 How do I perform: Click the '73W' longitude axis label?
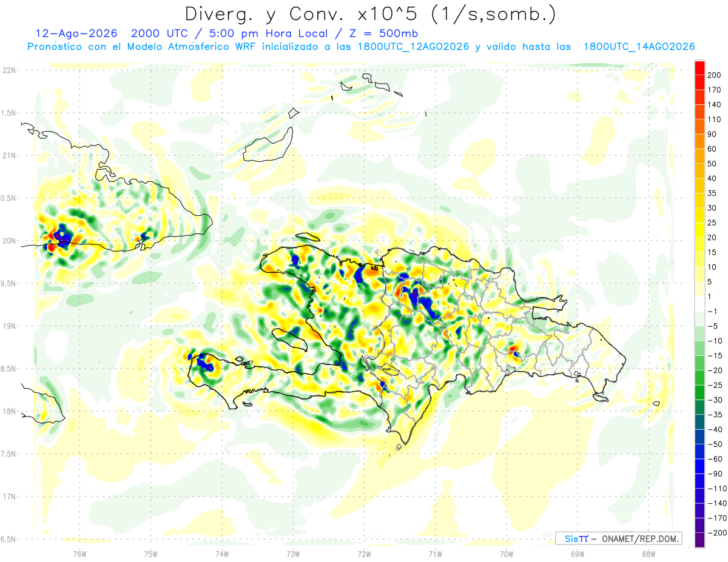point(292,553)
